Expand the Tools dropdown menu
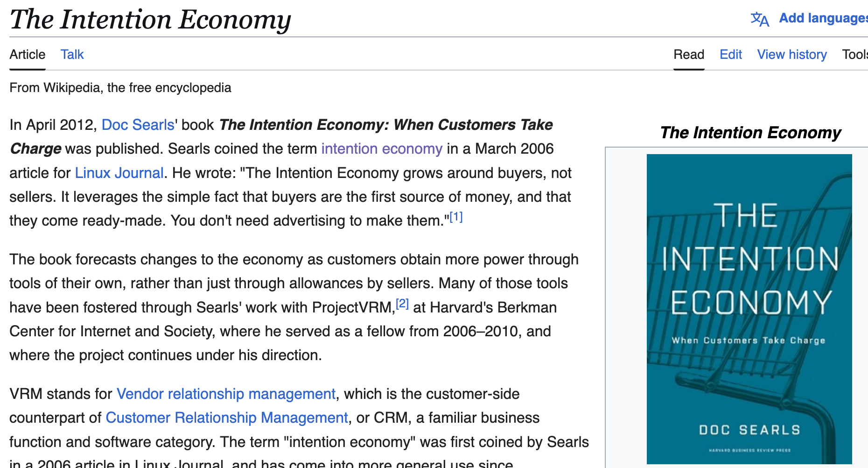The width and height of the screenshot is (868, 468). point(855,55)
